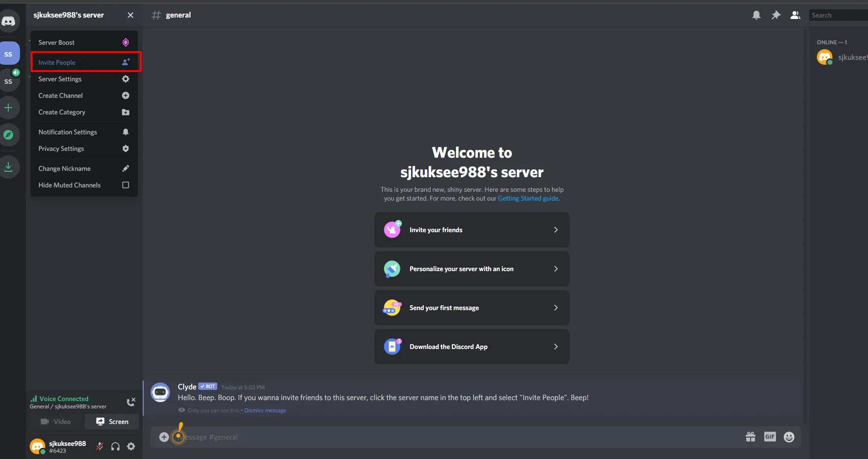Click the Send first message chat icon
Image resolution: width=868 pixels, height=459 pixels.
(392, 308)
